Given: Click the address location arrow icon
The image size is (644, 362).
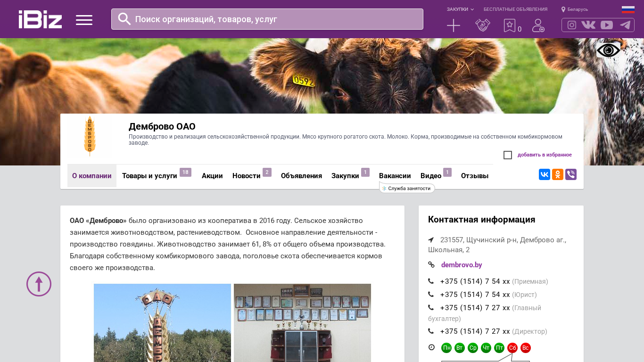Looking at the screenshot, I should coord(431,240).
